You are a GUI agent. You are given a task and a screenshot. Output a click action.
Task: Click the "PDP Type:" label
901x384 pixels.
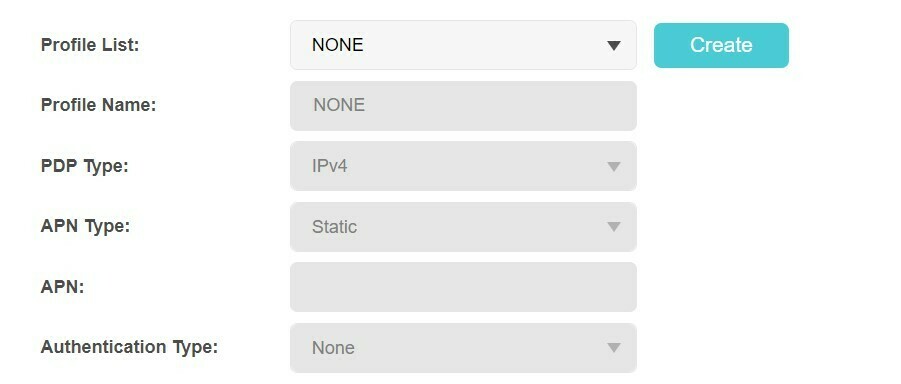[84, 166]
